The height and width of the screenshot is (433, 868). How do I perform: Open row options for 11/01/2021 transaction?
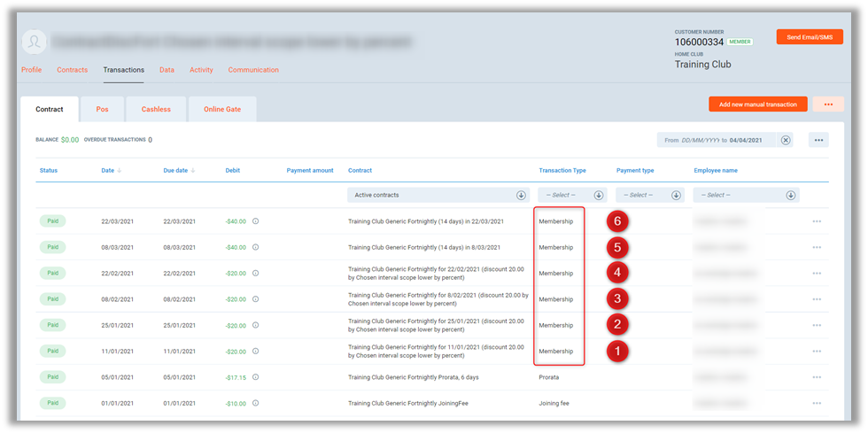click(x=817, y=352)
